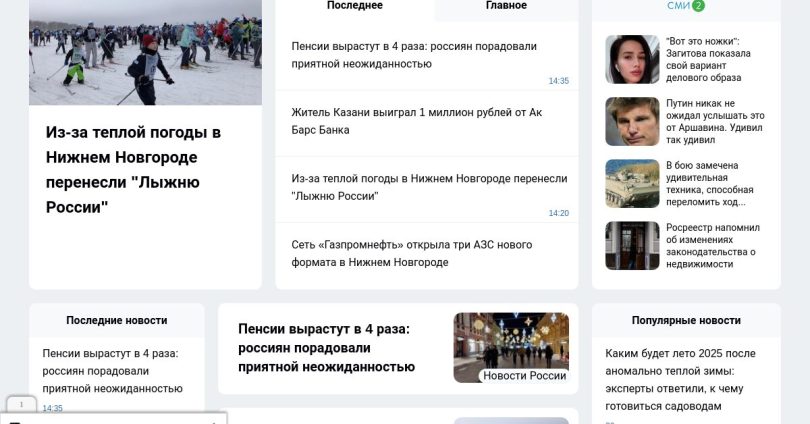
Task: Open "Пенсии вырастут в 4 раза" in Последнее list
Action: (414, 55)
